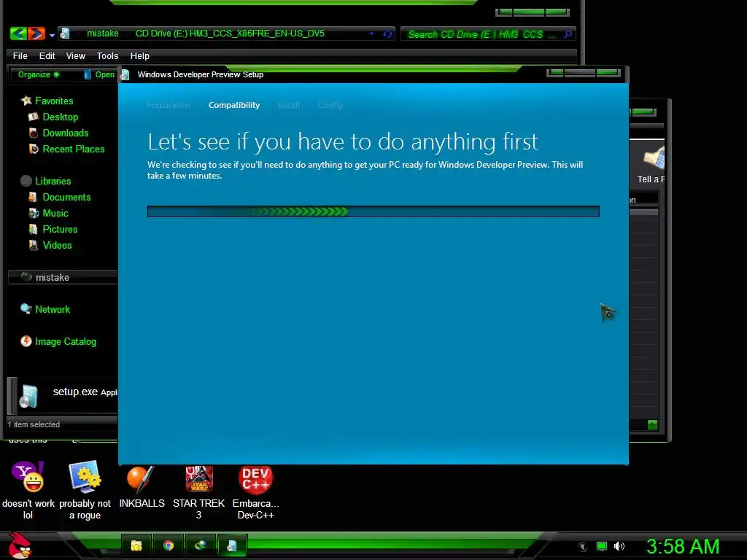Viewport: 747px width, 560px height.
Task: Click the volume speaker tray icon
Action: (x=619, y=546)
